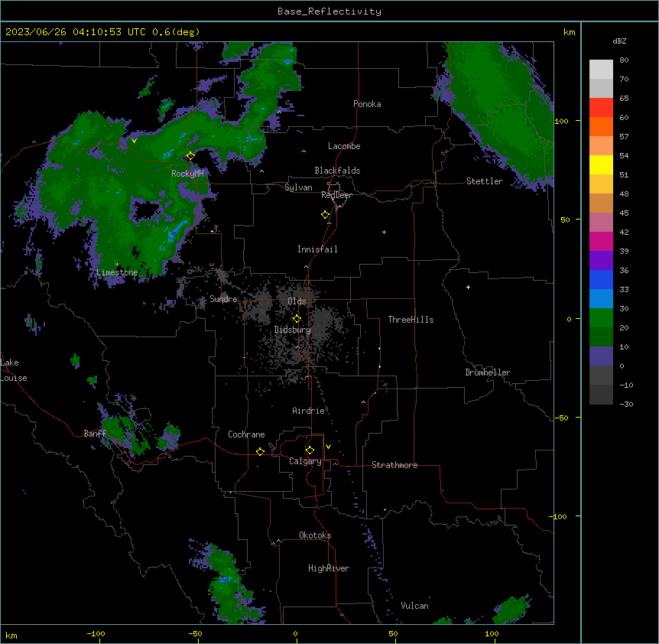Click the Stettler city label
659x644 pixels.
pyautogui.click(x=485, y=181)
